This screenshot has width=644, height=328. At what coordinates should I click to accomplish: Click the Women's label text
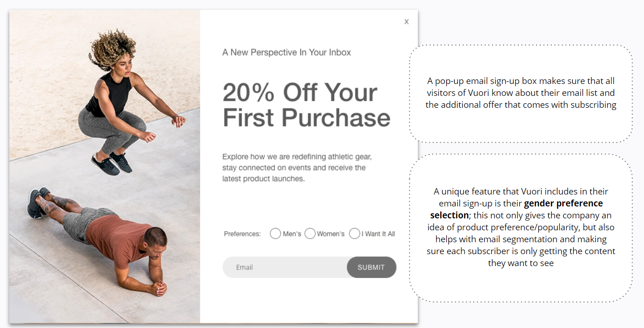[x=330, y=234]
